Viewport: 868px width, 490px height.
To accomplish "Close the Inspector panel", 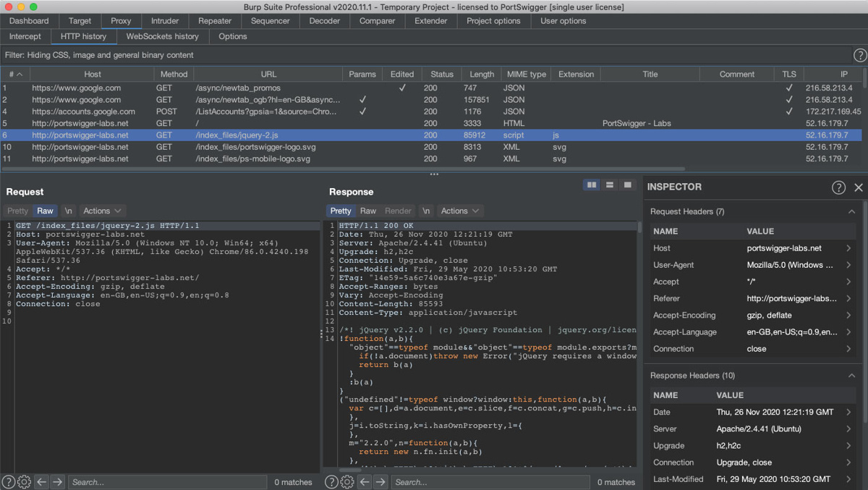I will click(x=859, y=187).
